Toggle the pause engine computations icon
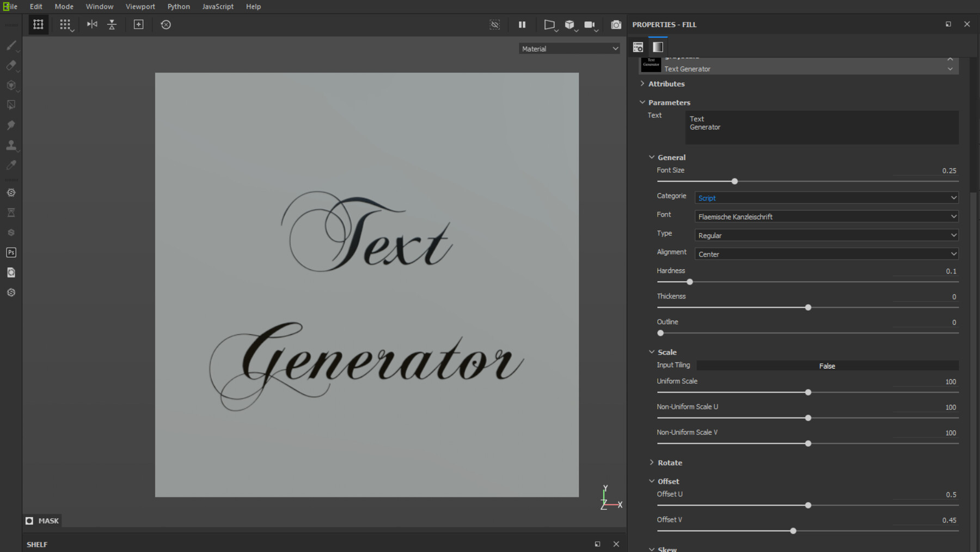The height and width of the screenshot is (552, 980). [x=522, y=25]
